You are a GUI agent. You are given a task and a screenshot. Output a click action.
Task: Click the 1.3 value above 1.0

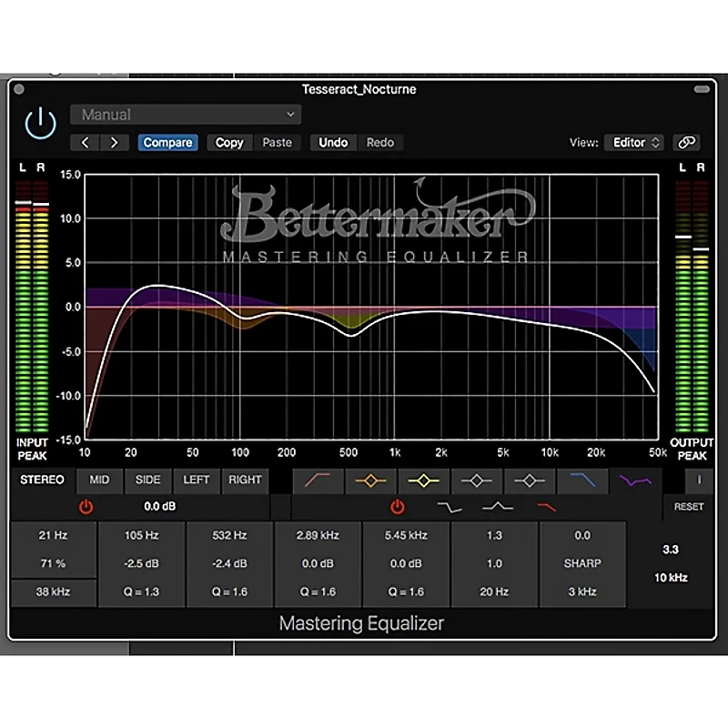[x=494, y=535]
